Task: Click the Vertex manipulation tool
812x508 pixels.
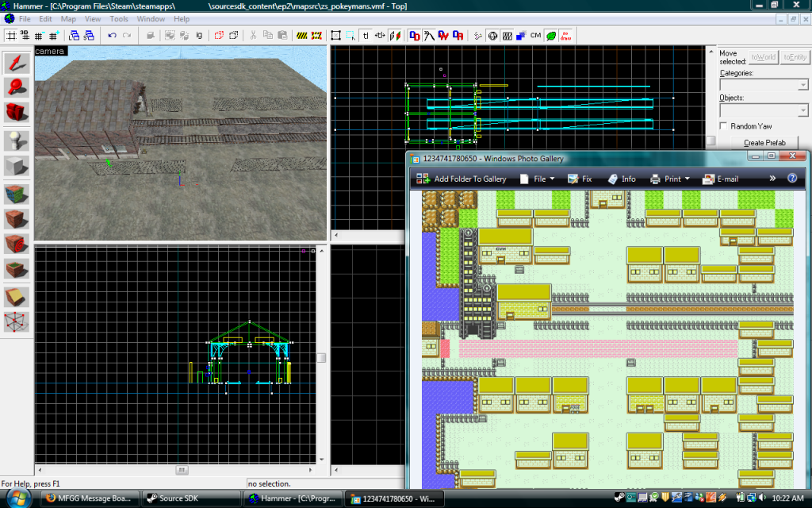Action: (17, 321)
